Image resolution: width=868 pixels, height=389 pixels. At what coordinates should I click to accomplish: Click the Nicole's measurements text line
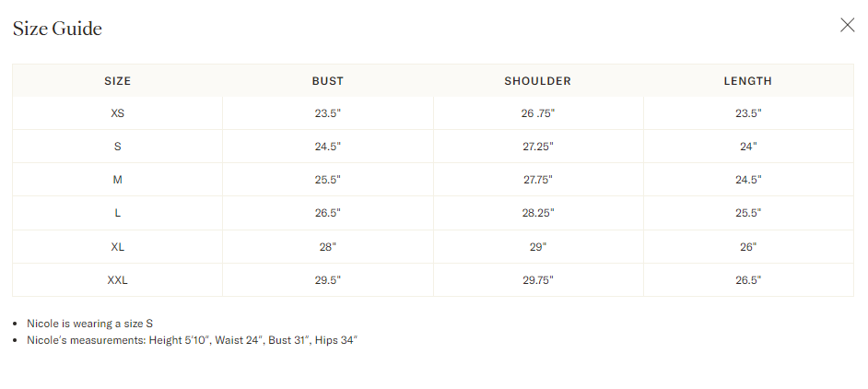pyautogui.click(x=192, y=339)
